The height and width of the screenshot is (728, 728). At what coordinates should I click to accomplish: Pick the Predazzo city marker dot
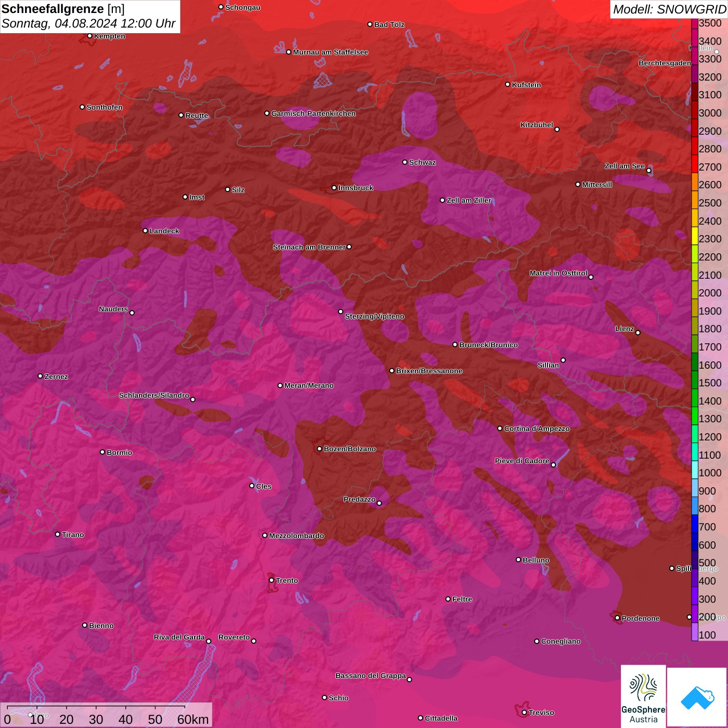tap(379, 503)
